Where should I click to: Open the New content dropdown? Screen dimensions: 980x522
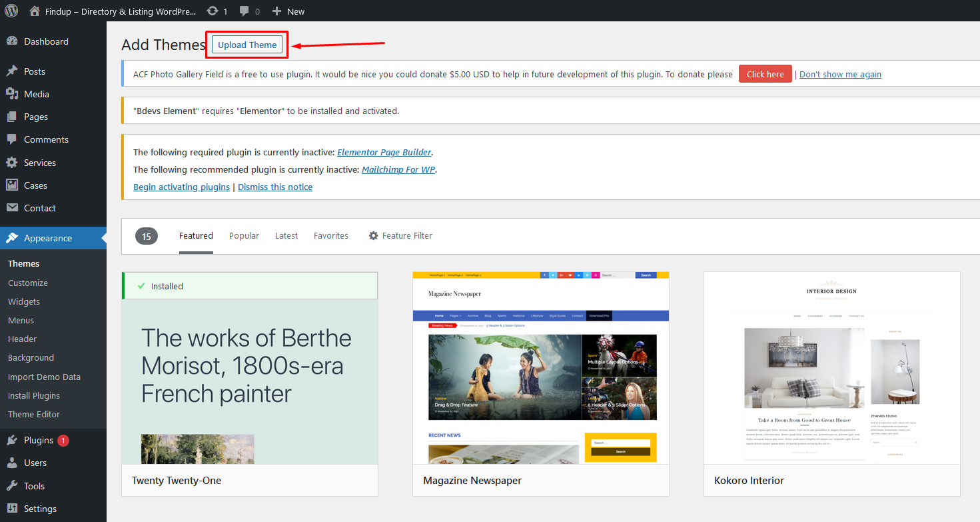click(288, 11)
